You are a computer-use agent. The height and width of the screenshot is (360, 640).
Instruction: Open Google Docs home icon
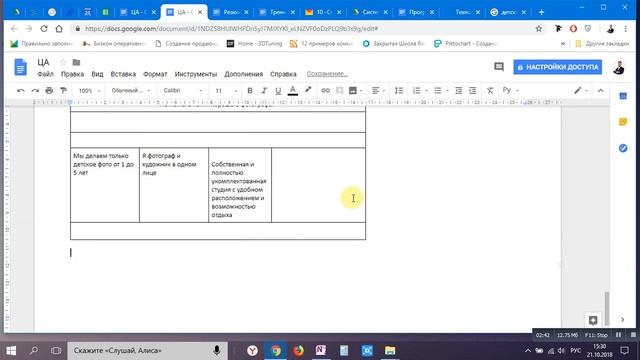pyautogui.click(x=20, y=67)
